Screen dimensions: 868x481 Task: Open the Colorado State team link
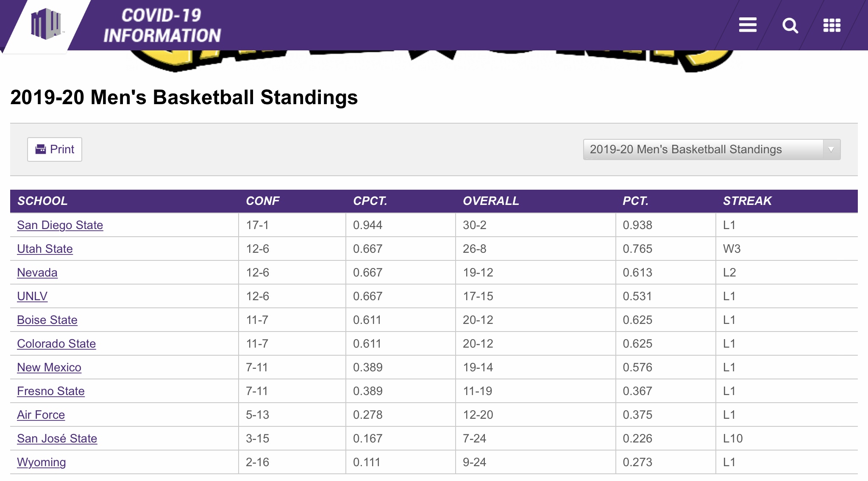(56, 344)
